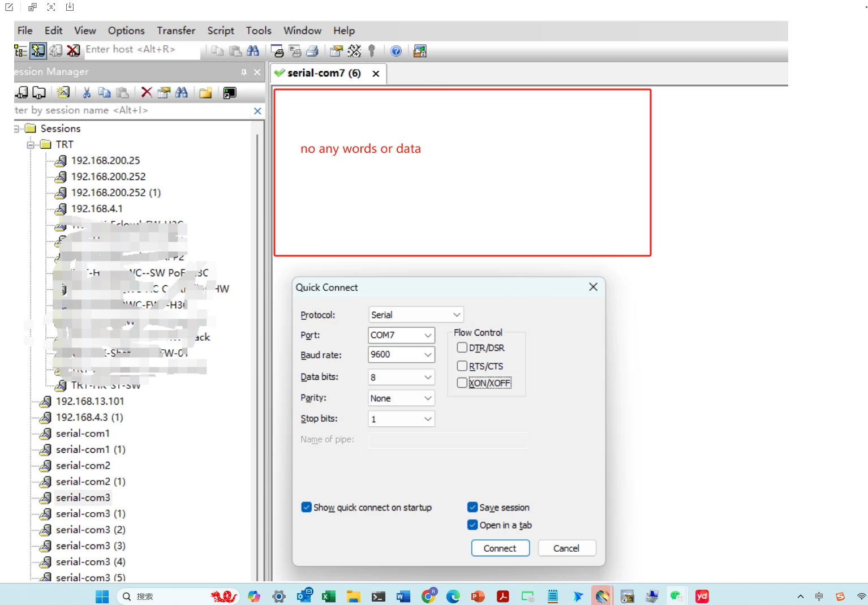Select session 192.168.200.25 in the tree

[105, 161]
